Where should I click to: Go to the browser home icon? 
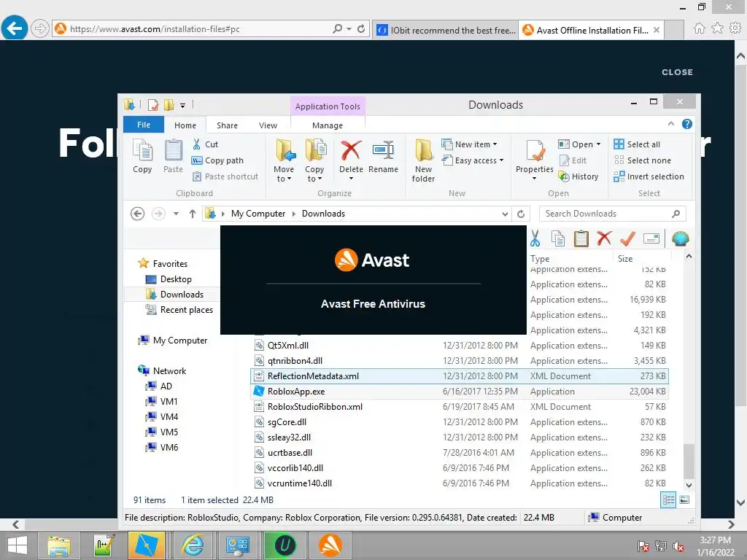[699, 28]
